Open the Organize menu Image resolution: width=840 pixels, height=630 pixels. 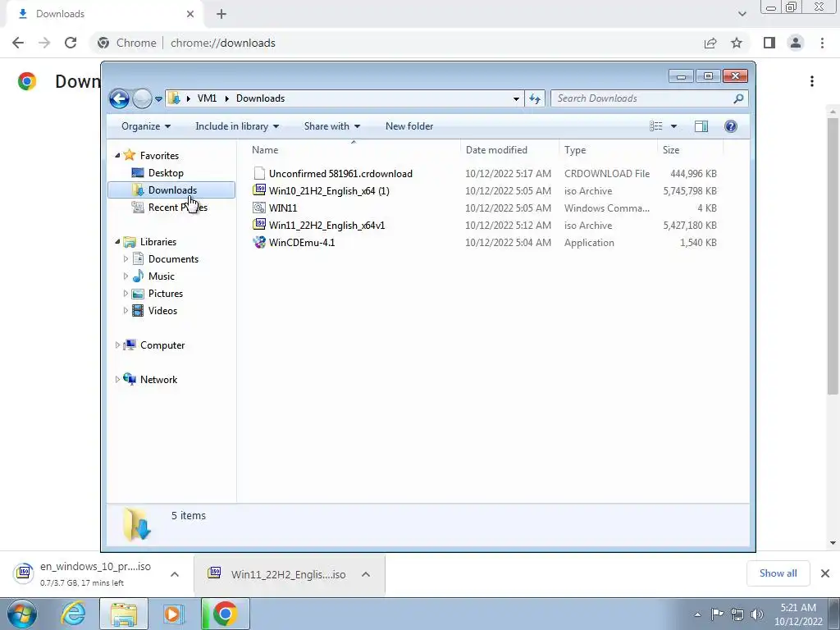click(x=146, y=126)
